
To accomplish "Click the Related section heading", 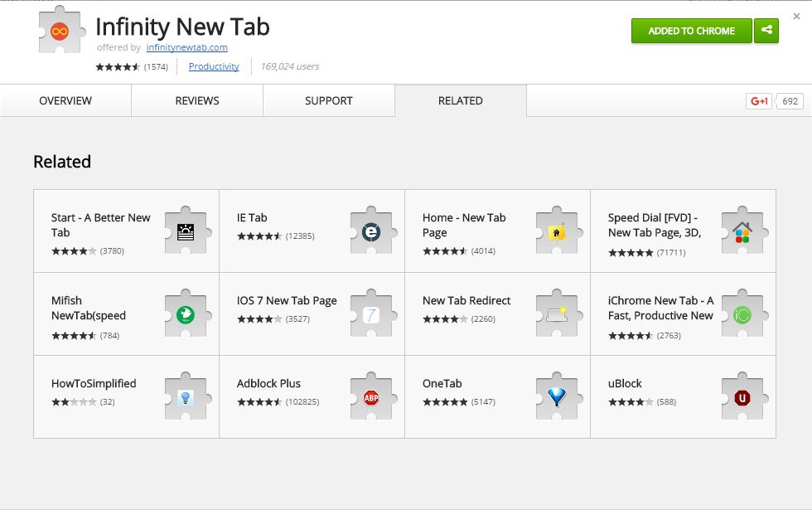I will click(62, 162).
